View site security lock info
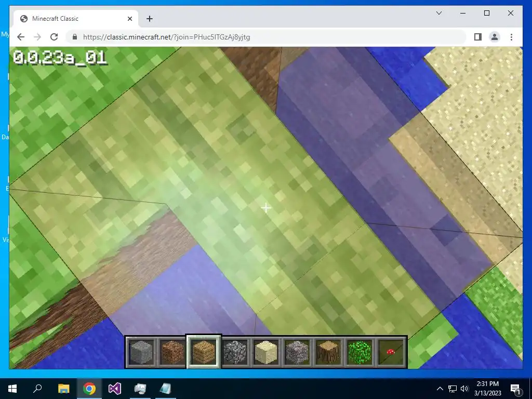This screenshot has width=532, height=399. tap(75, 37)
